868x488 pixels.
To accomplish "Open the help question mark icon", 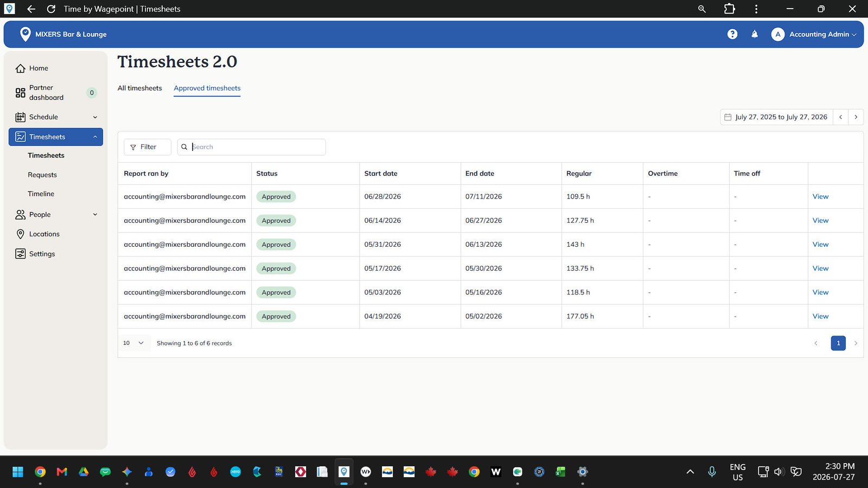I will point(732,34).
